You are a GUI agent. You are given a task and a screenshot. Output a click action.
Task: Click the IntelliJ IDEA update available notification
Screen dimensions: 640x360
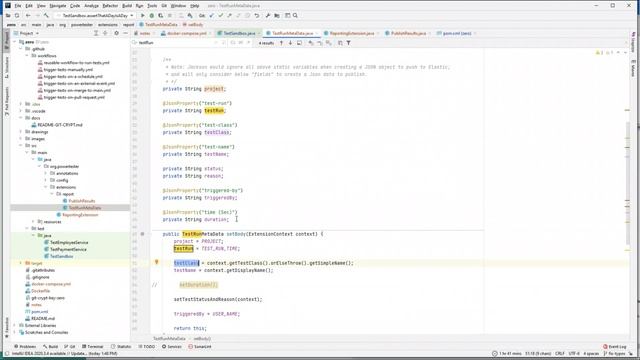(x=64, y=353)
